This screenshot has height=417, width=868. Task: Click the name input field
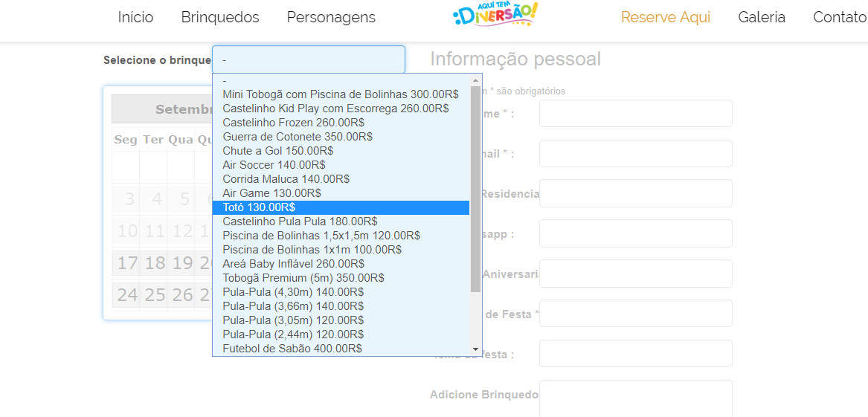pyautogui.click(x=635, y=114)
